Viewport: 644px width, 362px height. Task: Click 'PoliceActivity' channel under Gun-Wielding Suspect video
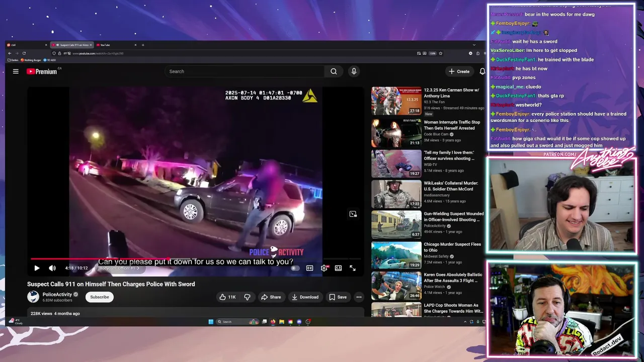tap(435, 226)
